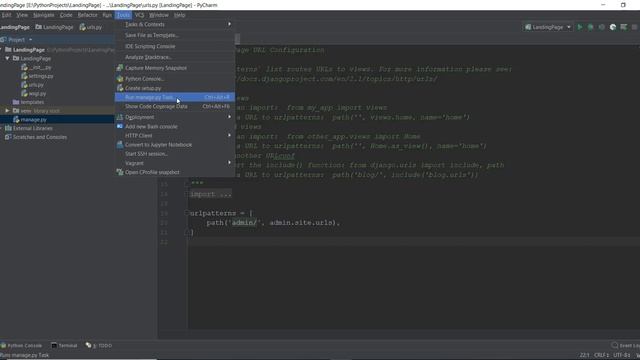Click the 22:1 cursor position indicator
The image size is (640, 360).
584,355
